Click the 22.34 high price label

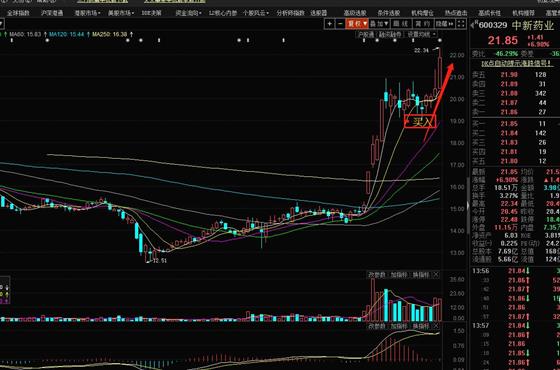point(421,50)
